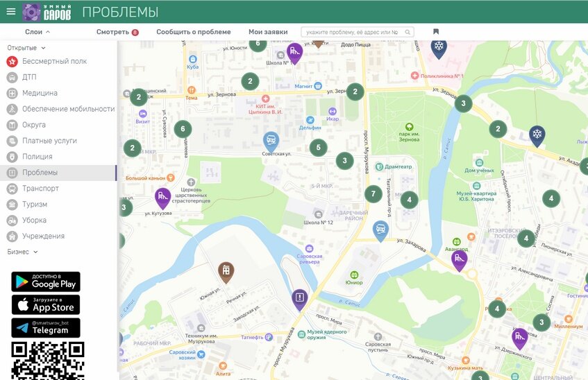
Task: Select the purple exclamation map marker
Action: pyautogui.click(x=300, y=299)
